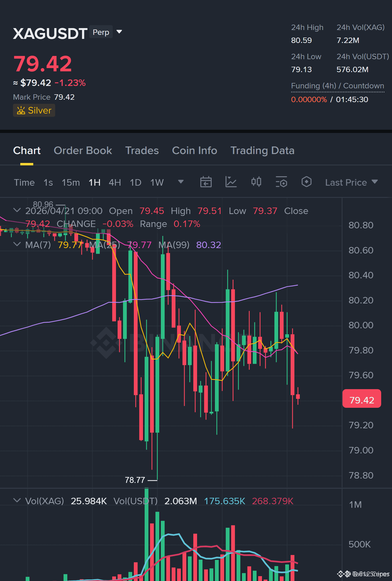This screenshot has height=581, width=392.
Task: Select the 4H interval
Action: pos(115,182)
